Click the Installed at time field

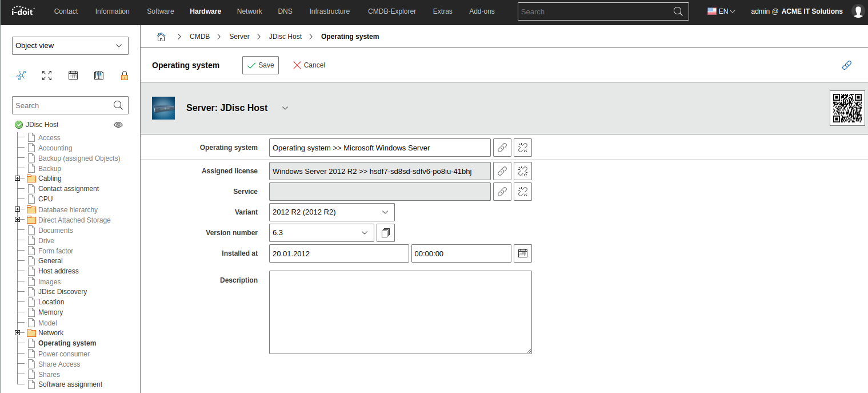point(461,253)
